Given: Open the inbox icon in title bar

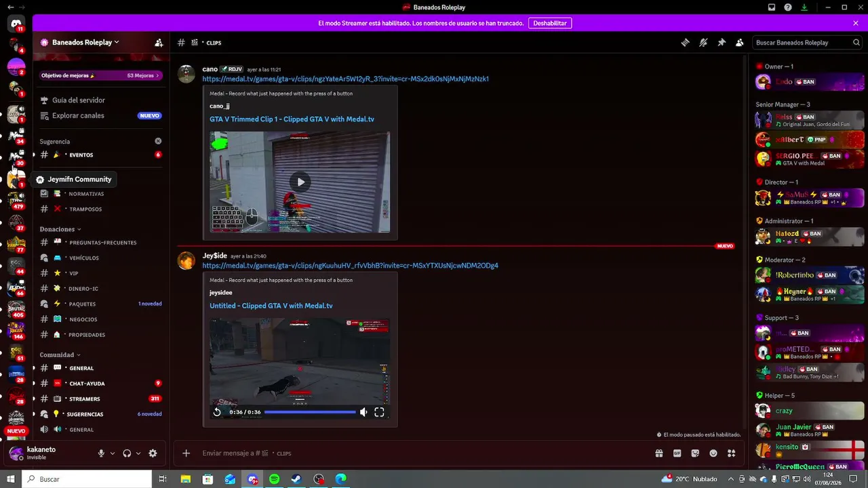Looking at the screenshot, I should point(772,7).
